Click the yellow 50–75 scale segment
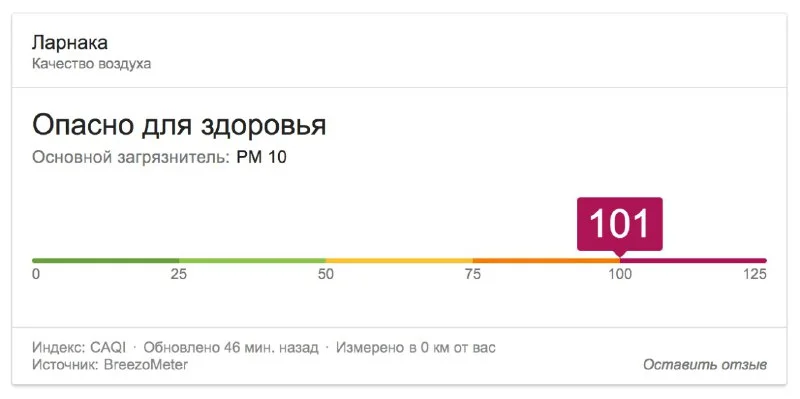This screenshot has height=399, width=800. (x=399, y=261)
